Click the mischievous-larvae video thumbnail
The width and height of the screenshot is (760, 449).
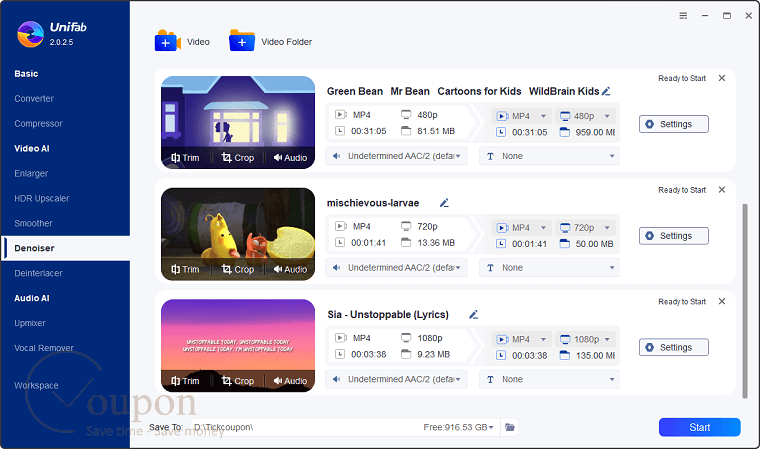[x=238, y=234]
